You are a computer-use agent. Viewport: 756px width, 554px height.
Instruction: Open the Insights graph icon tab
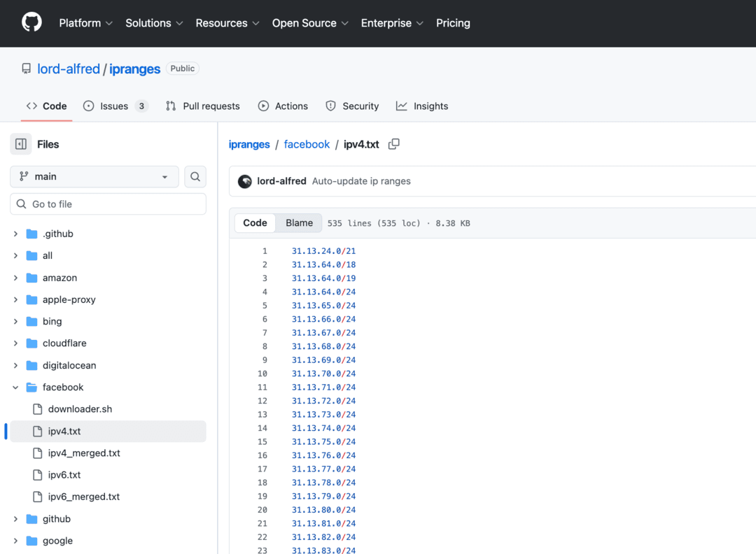pos(401,106)
